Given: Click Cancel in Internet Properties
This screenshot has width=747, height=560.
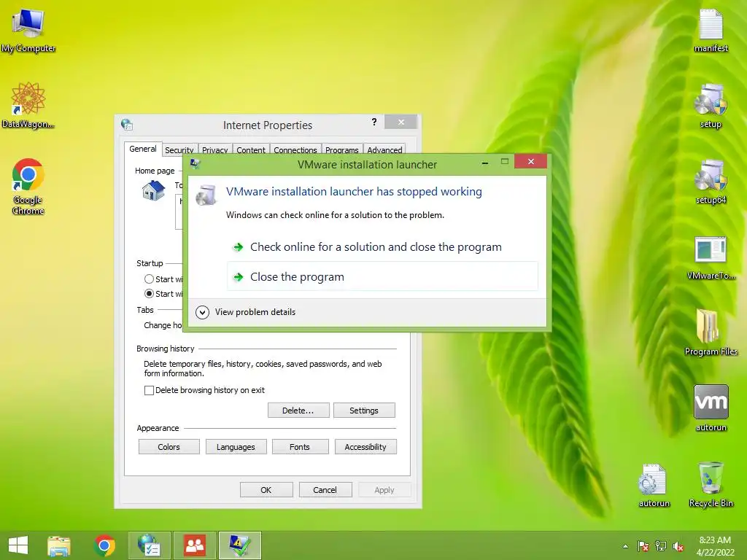Looking at the screenshot, I should [x=325, y=489].
